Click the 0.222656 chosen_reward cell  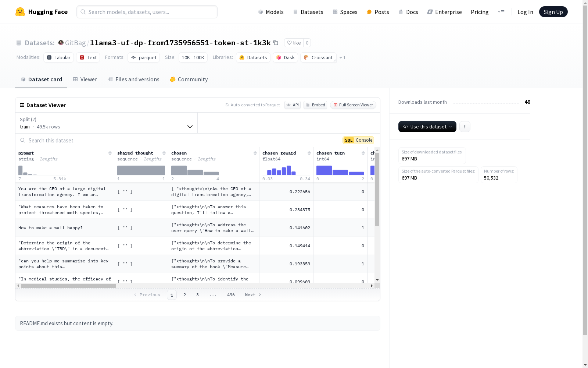[x=286, y=192]
